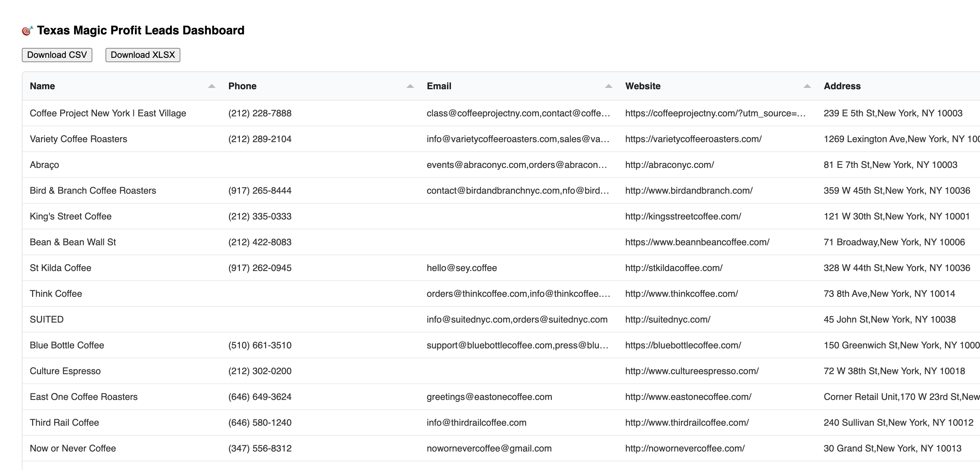The height and width of the screenshot is (470, 980).
Task: Select Coffee Project New York name cell
Action: [x=121, y=113]
